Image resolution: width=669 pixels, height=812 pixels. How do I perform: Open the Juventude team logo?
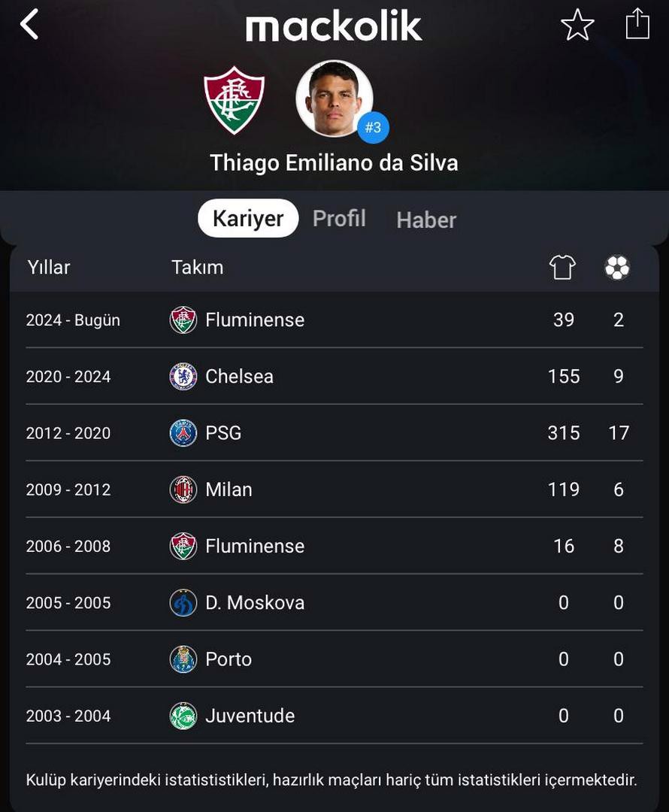pyautogui.click(x=183, y=716)
